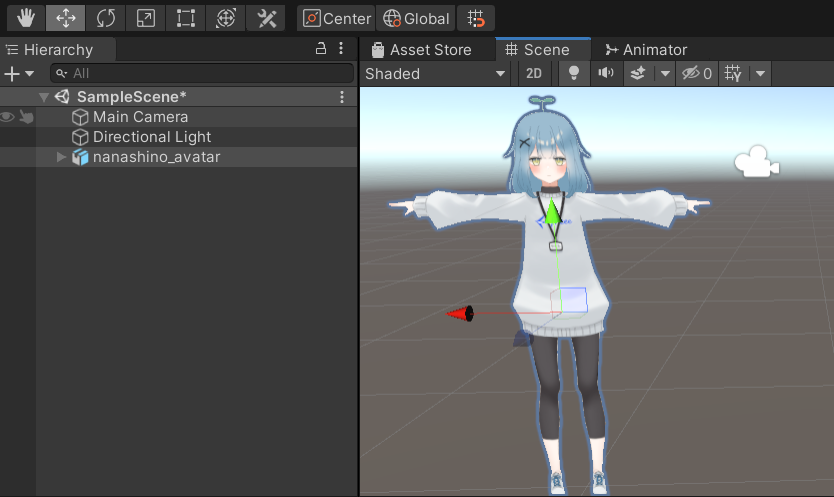
Task: Lock the Hierarchy panel
Action: point(321,49)
